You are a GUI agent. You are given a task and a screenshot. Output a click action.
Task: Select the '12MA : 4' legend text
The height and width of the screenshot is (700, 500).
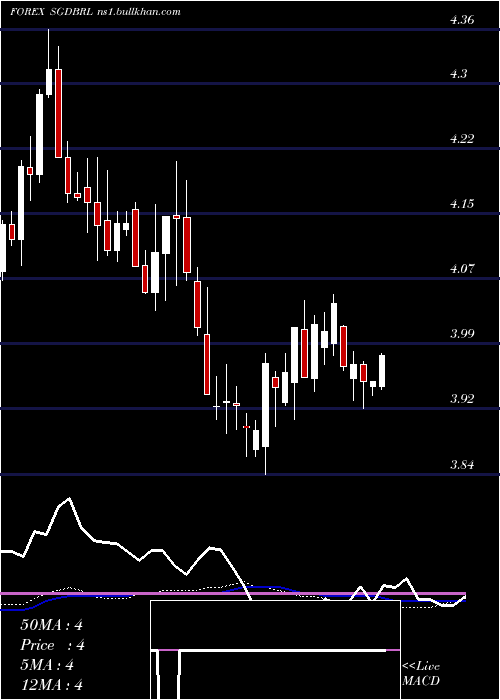point(51,685)
